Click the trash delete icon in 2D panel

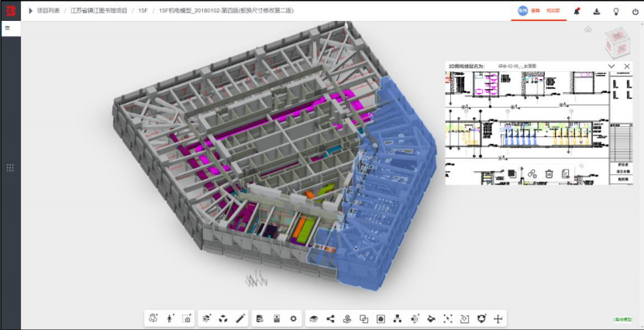(549, 174)
